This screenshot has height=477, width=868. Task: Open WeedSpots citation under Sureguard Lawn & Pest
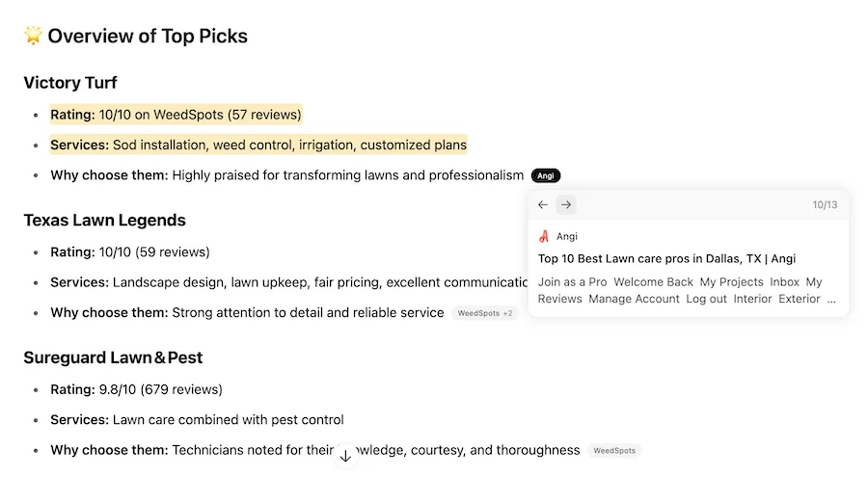click(x=613, y=450)
